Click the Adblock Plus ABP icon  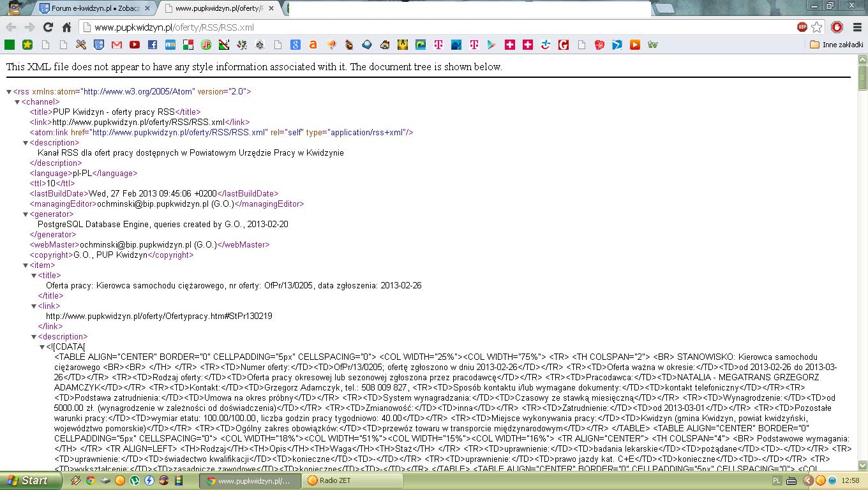[802, 27]
